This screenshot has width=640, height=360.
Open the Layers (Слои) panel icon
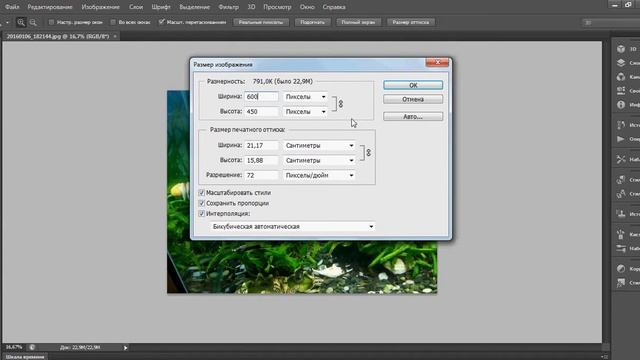(621, 63)
